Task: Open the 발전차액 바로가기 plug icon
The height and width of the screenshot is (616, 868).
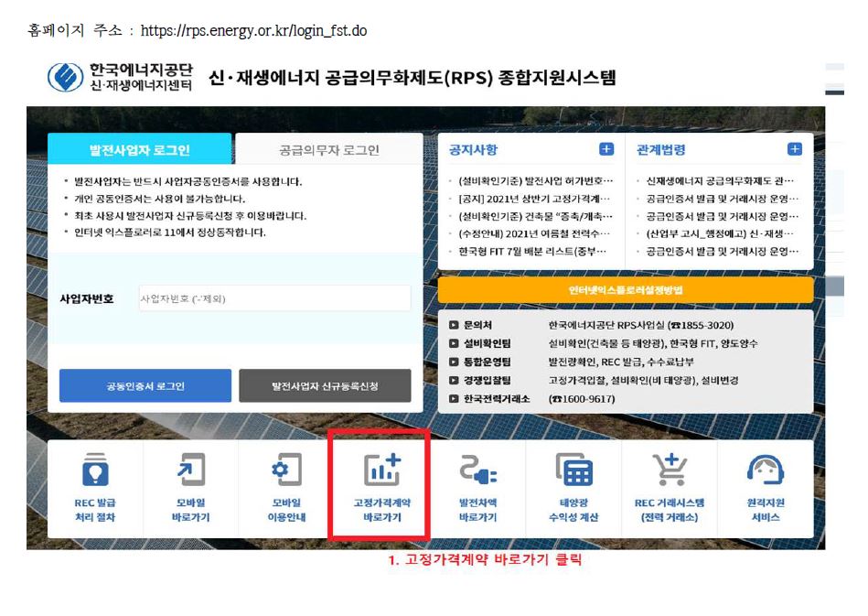Action: click(x=477, y=470)
